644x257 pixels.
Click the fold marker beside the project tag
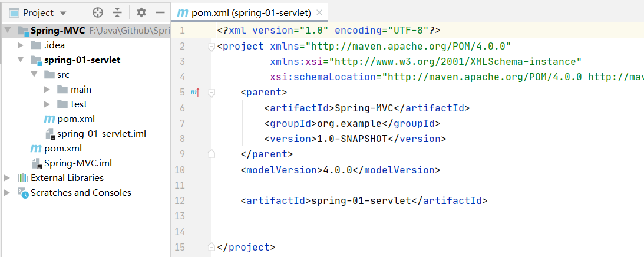click(x=212, y=47)
